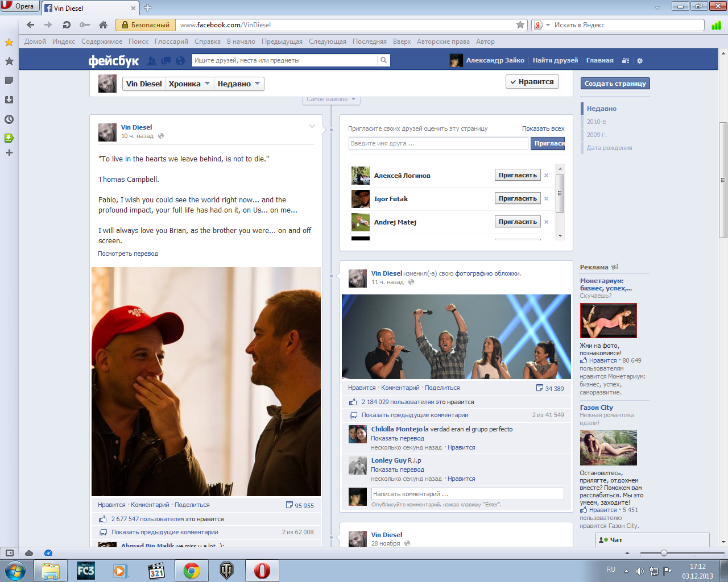Open World of Tanks taskbar icon
The width and height of the screenshot is (728, 582).
[x=227, y=571]
